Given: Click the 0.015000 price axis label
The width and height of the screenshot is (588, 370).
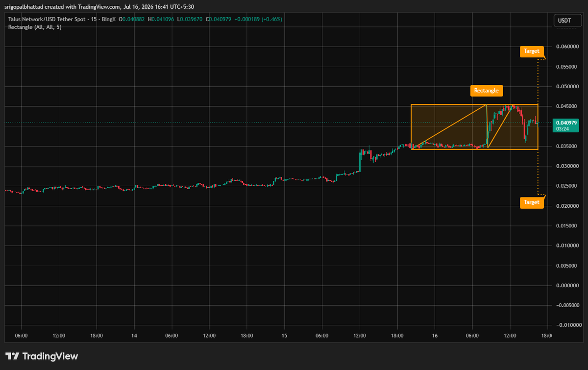Looking at the screenshot, I should click(567, 226).
